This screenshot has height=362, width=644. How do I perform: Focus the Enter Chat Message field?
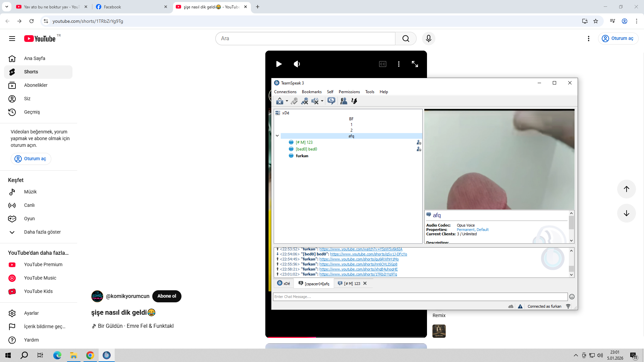tap(420, 297)
